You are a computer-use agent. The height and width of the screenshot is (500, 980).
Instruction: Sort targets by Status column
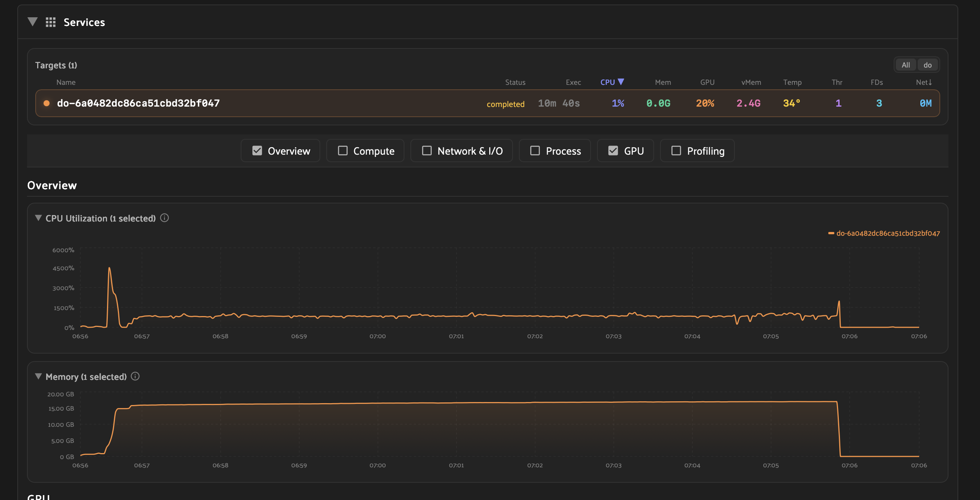pyautogui.click(x=515, y=82)
